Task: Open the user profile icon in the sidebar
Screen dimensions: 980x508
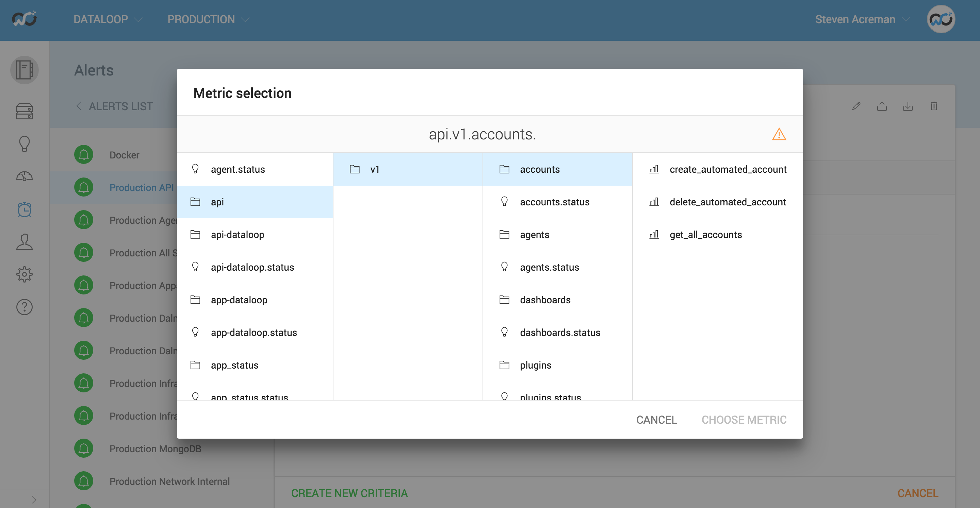Action: pyautogui.click(x=24, y=242)
